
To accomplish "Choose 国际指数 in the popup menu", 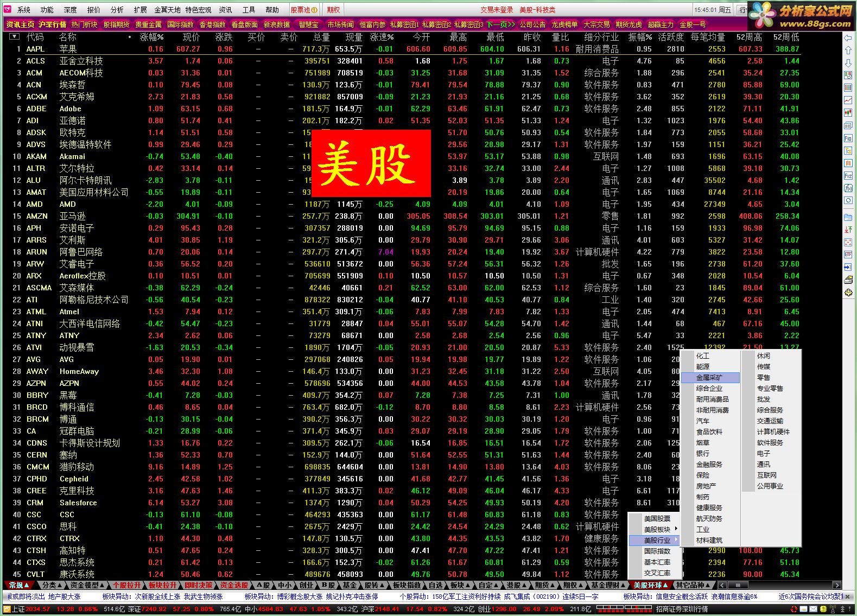I will pos(657,551).
